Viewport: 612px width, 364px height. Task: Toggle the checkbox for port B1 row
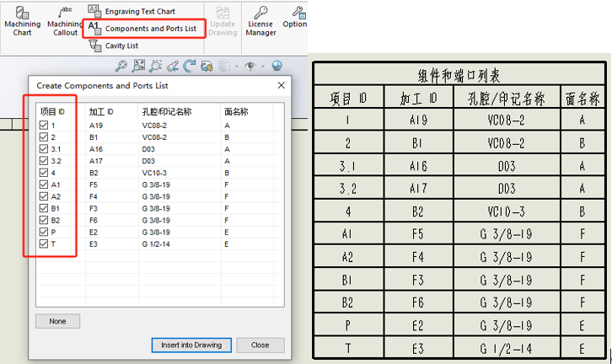44,208
